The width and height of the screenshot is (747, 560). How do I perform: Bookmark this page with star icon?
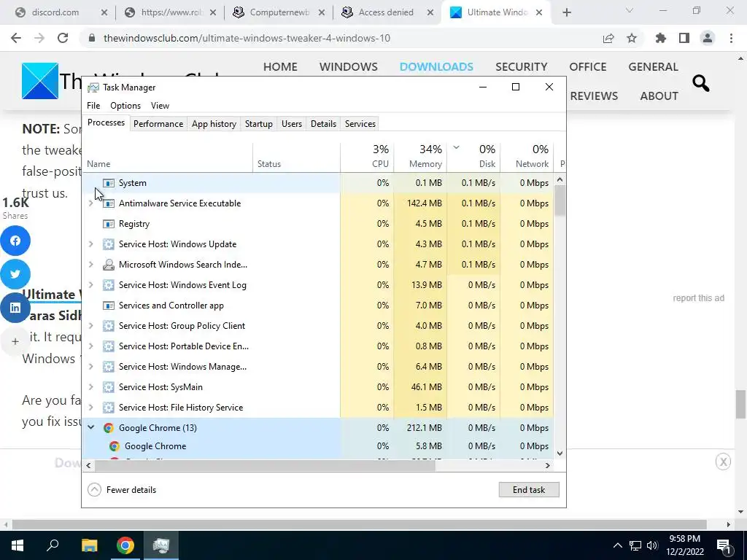(631, 38)
